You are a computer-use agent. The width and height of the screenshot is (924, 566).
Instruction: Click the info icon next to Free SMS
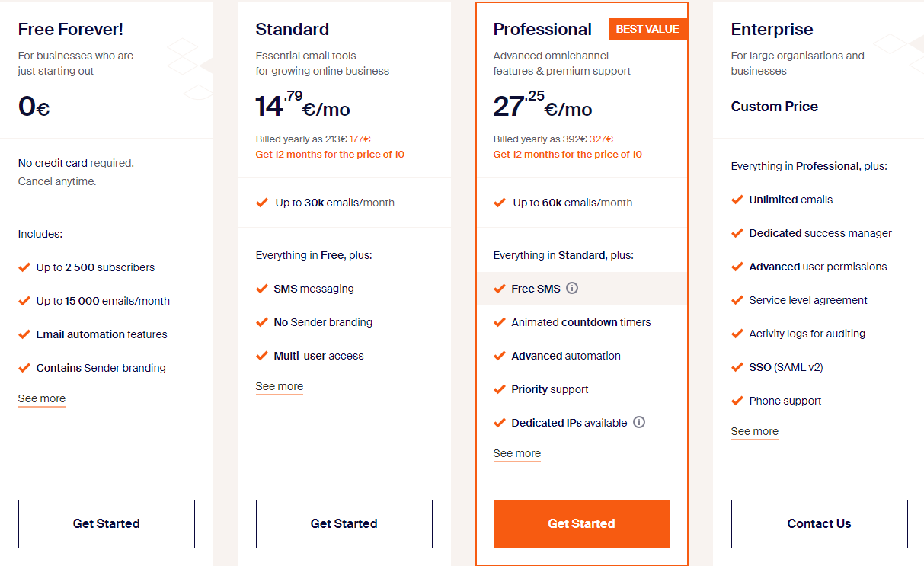coord(572,288)
